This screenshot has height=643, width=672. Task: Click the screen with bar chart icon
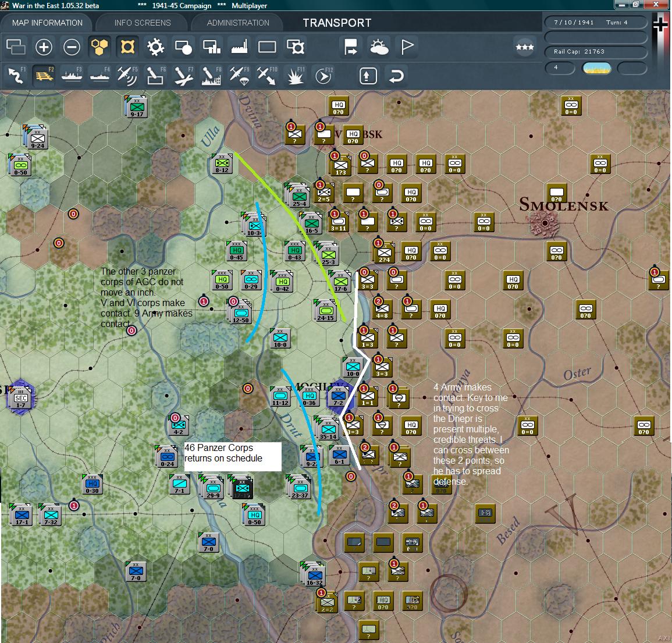click(x=211, y=47)
